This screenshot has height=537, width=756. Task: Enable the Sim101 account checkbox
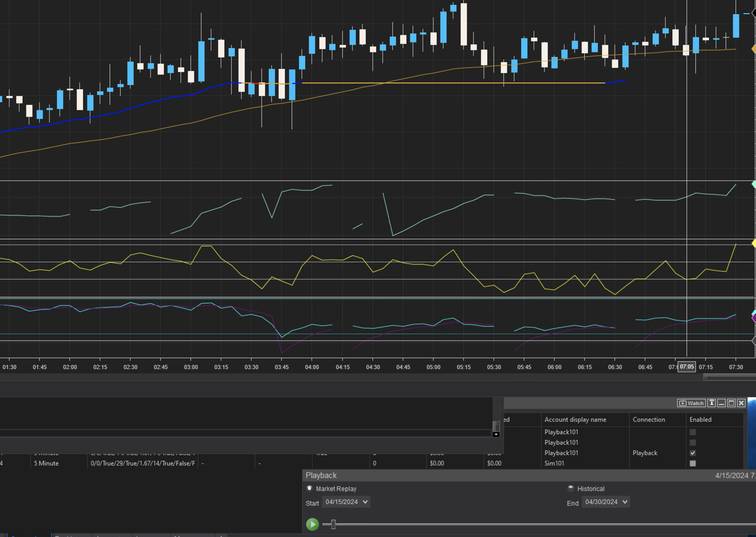[x=693, y=464]
